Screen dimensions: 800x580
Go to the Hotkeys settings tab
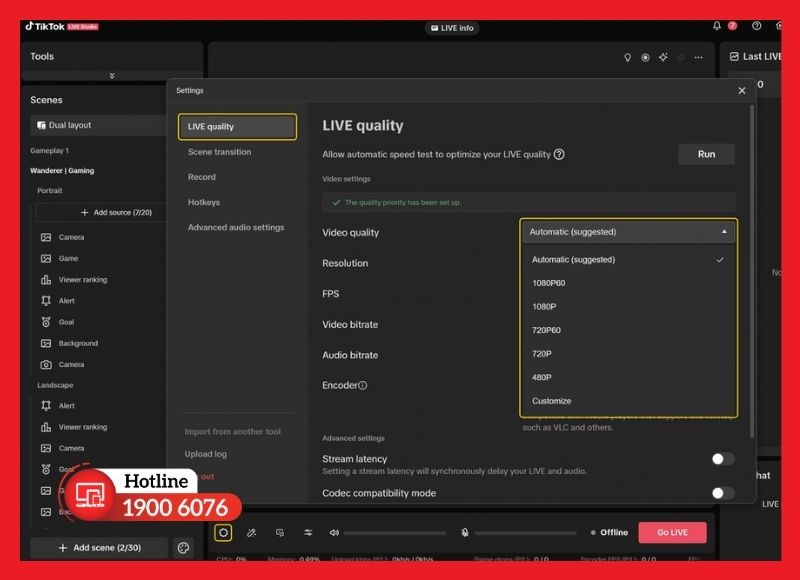click(x=204, y=203)
